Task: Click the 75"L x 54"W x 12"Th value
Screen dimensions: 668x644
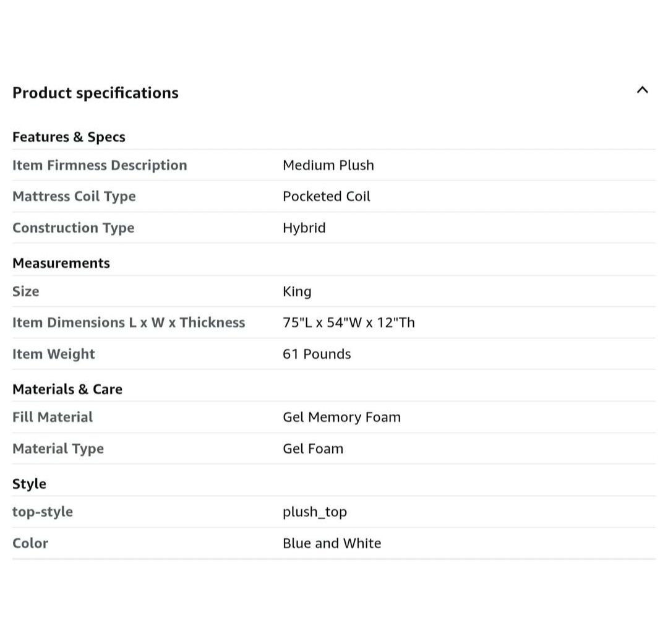Action: coord(348,322)
